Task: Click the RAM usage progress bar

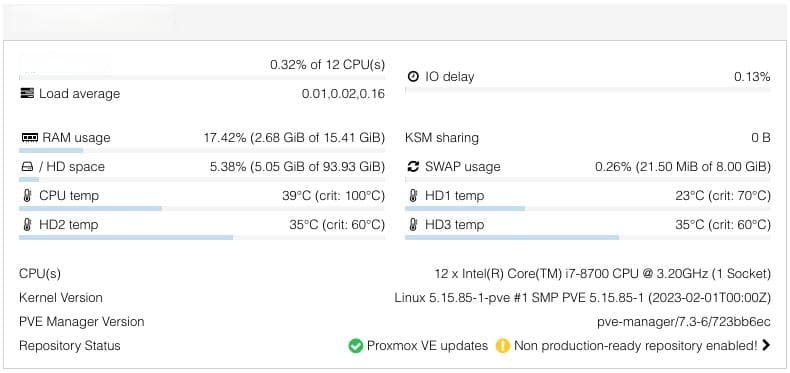Action: tap(202, 150)
